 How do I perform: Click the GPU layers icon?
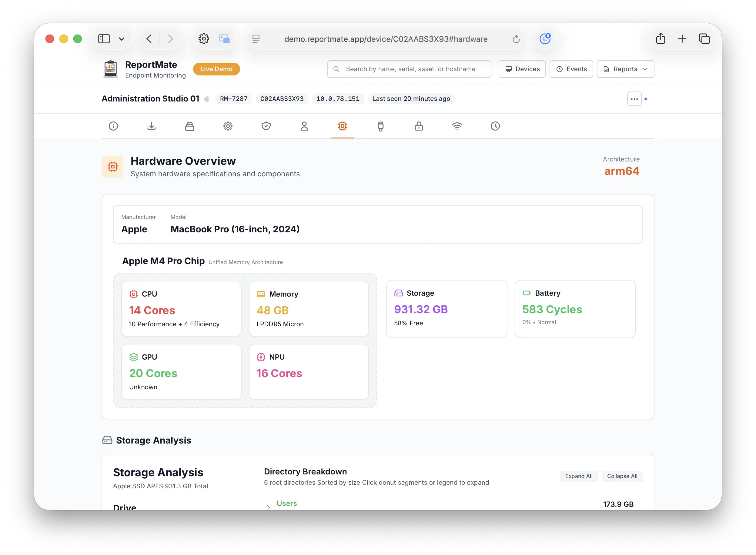[x=133, y=357]
